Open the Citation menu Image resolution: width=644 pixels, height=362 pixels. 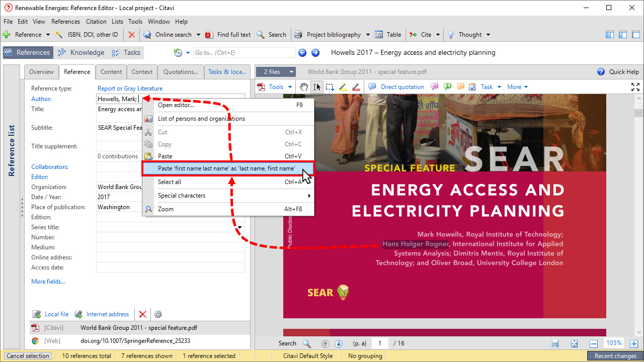pyautogui.click(x=96, y=22)
